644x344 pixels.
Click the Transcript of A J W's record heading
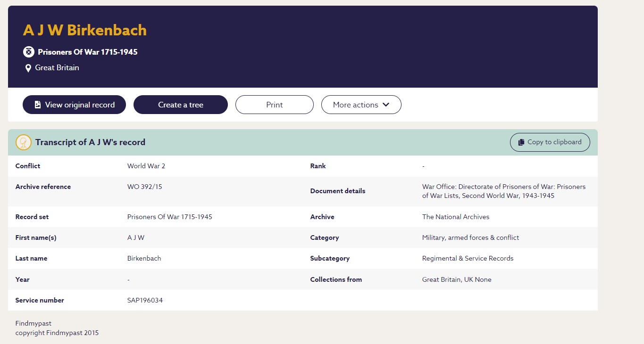pos(90,142)
